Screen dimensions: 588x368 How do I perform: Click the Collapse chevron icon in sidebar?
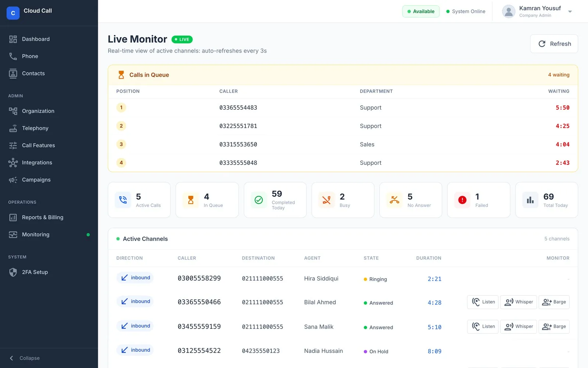pyautogui.click(x=11, y=358)
